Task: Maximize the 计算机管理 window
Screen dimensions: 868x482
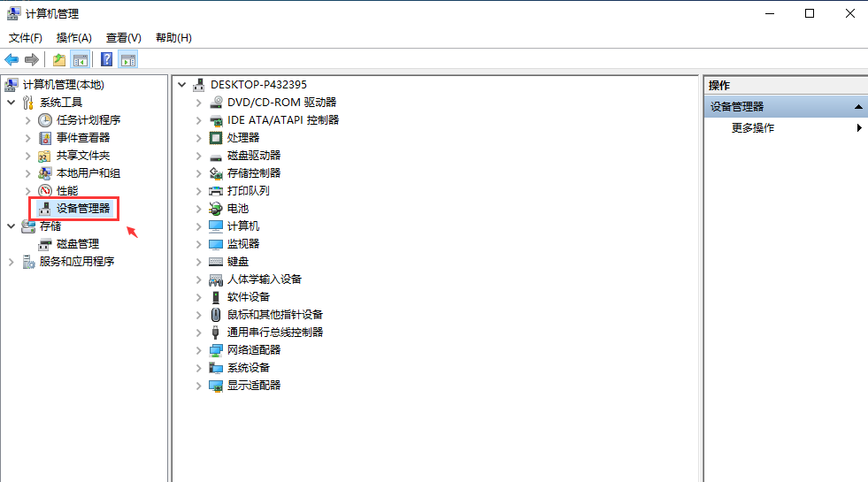Action: (x=810, y=13)
